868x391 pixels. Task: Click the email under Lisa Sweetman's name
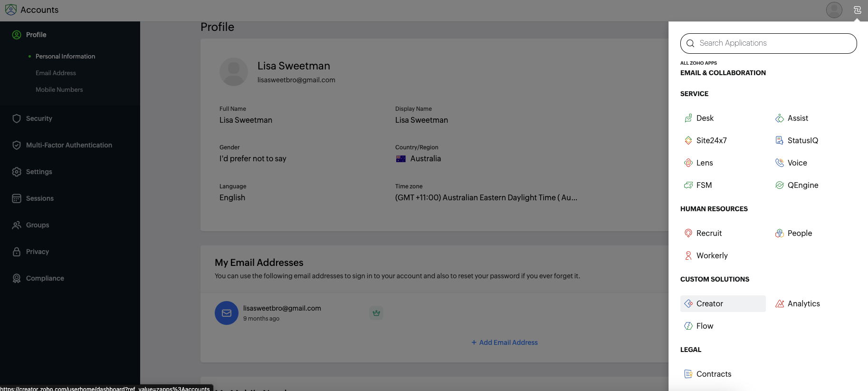click(296, 80)
